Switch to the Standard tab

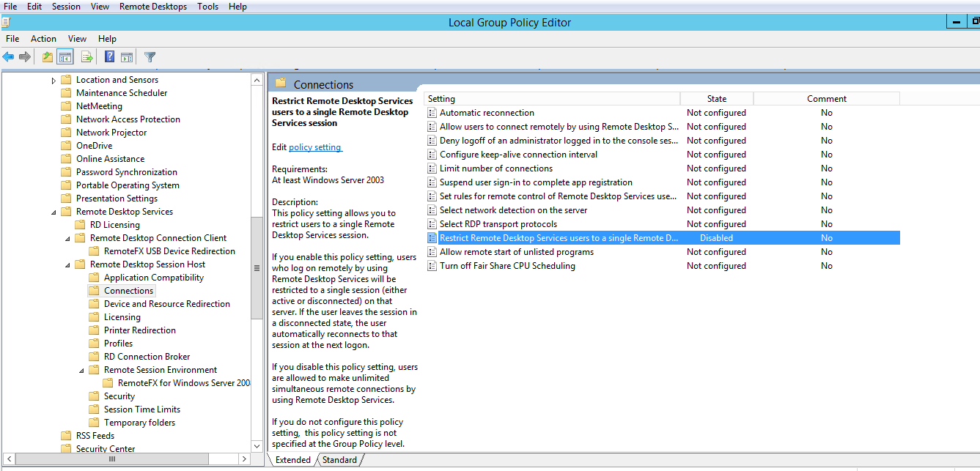click(x=339, y=460)
